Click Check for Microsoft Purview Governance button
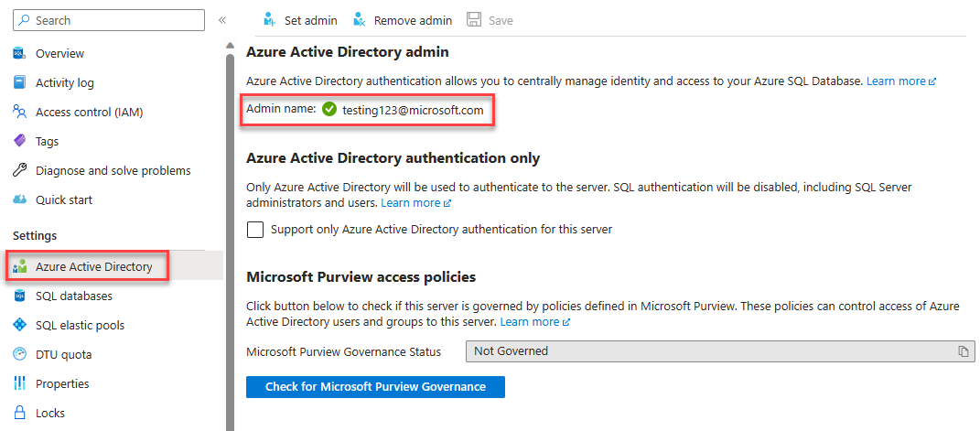Screen dimensions: 980x431 [x=375, y=387]
